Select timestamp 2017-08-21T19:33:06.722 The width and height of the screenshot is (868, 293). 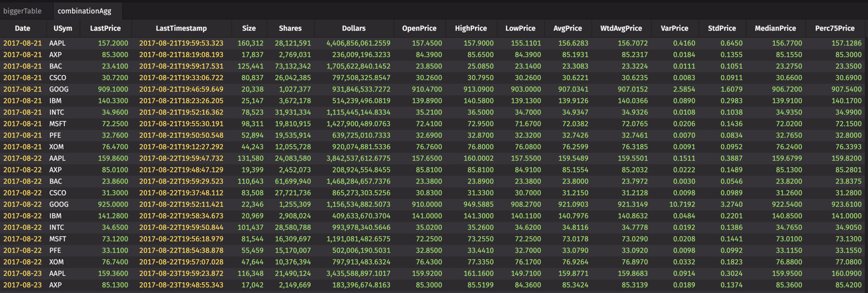tap(181, 78)
